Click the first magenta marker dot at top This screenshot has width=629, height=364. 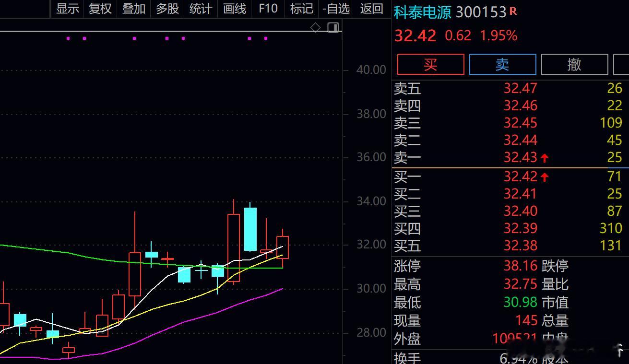tap(68, 38)
